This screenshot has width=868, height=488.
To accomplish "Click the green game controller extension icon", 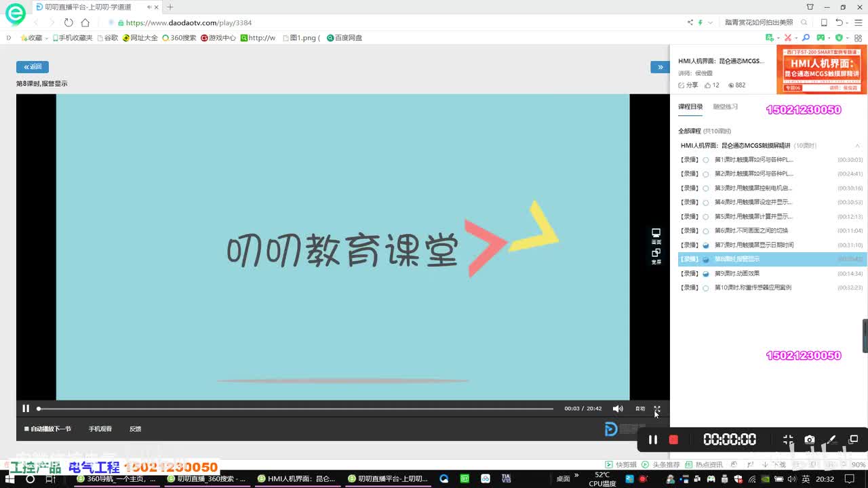I will [821, 38].
